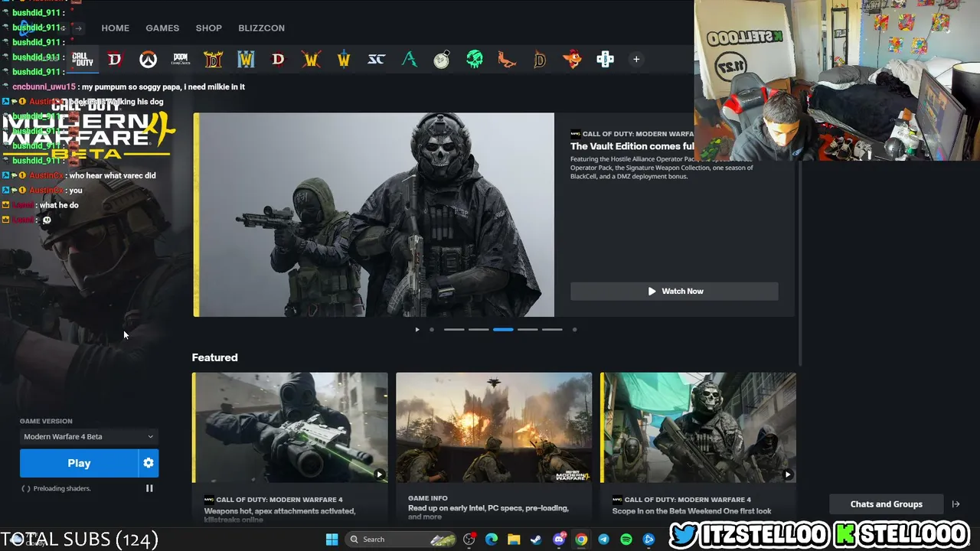Open Chats and Groups
Screen dimensions: 980x551
pos(886,504)
